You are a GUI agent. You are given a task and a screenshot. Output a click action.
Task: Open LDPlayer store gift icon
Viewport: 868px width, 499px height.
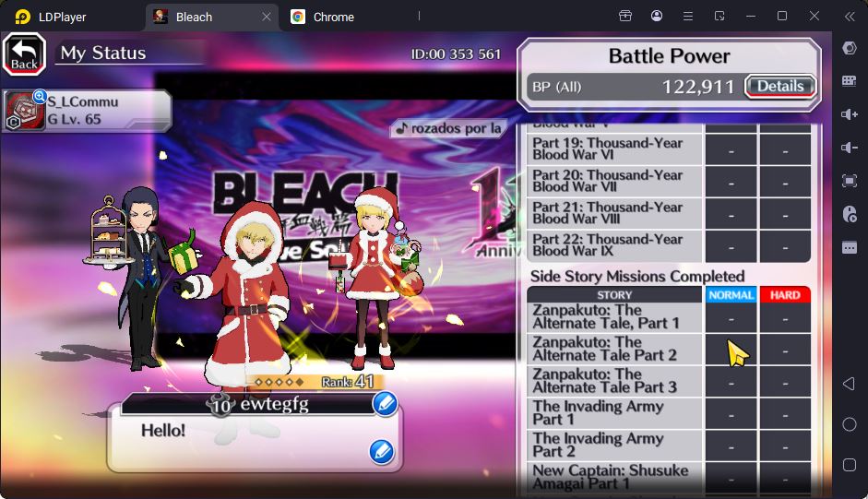625,16
